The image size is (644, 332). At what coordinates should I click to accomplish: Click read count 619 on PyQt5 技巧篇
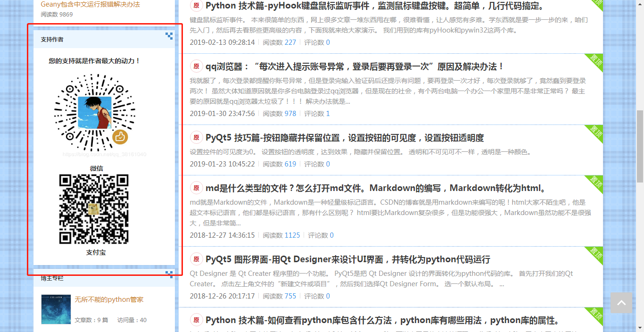(x=290, y=164)
